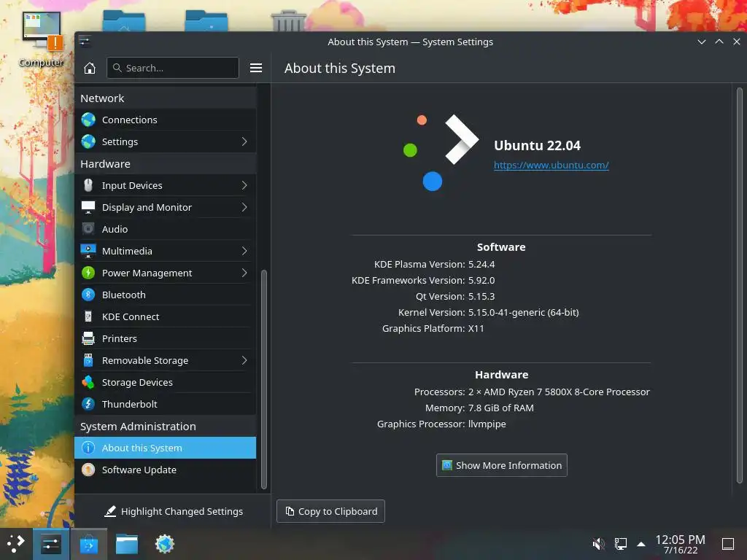Select the About this System info icon
747x560 pixels.
88,448
